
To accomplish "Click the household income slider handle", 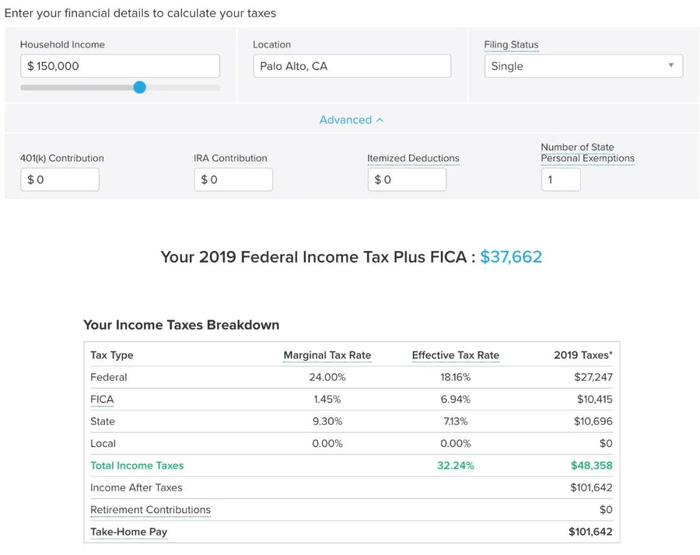I will [x=139, y=87].
